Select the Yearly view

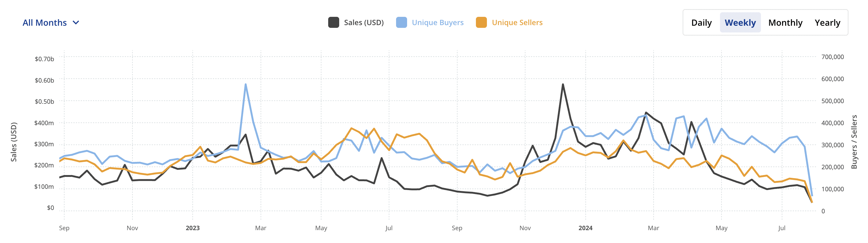point(827,23)
